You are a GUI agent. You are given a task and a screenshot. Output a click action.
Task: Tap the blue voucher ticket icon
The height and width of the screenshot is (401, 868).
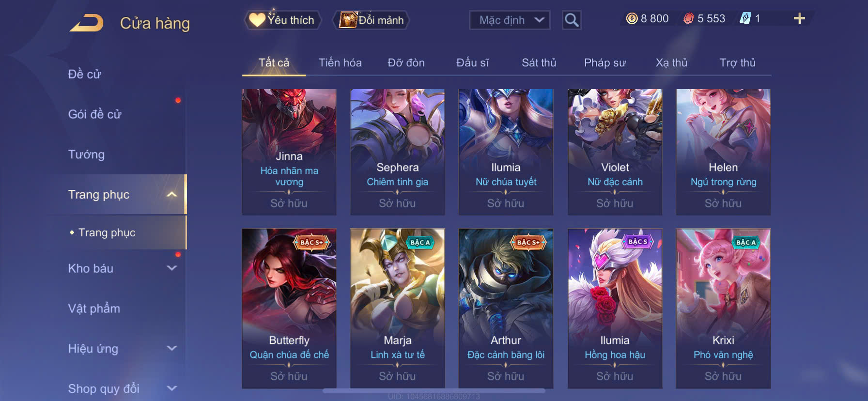(x=745, y=18)
